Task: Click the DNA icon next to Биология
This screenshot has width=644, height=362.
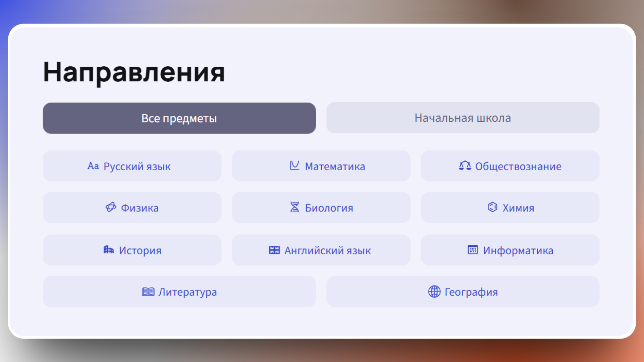Action: (x=294, y=207)
